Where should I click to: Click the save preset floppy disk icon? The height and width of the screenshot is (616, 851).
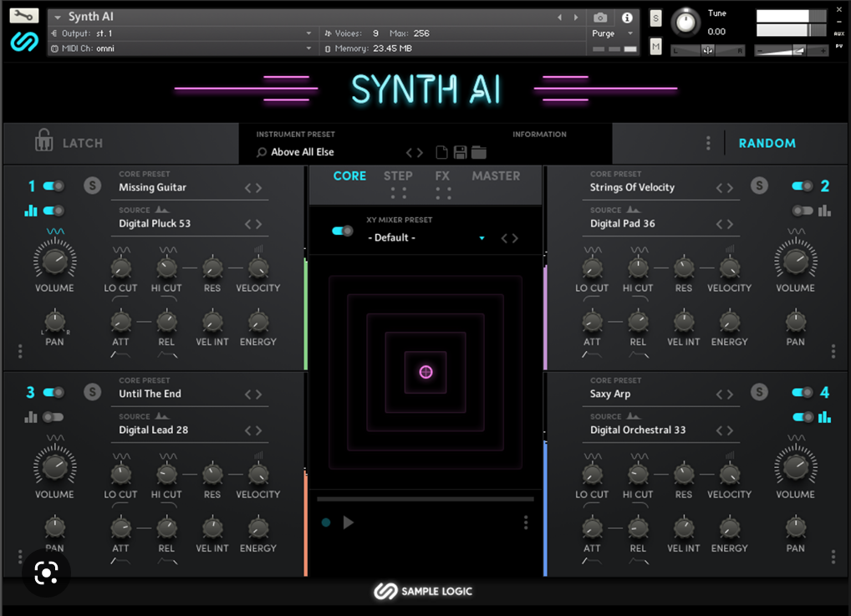pyautogui.click(x=460, y=152)
